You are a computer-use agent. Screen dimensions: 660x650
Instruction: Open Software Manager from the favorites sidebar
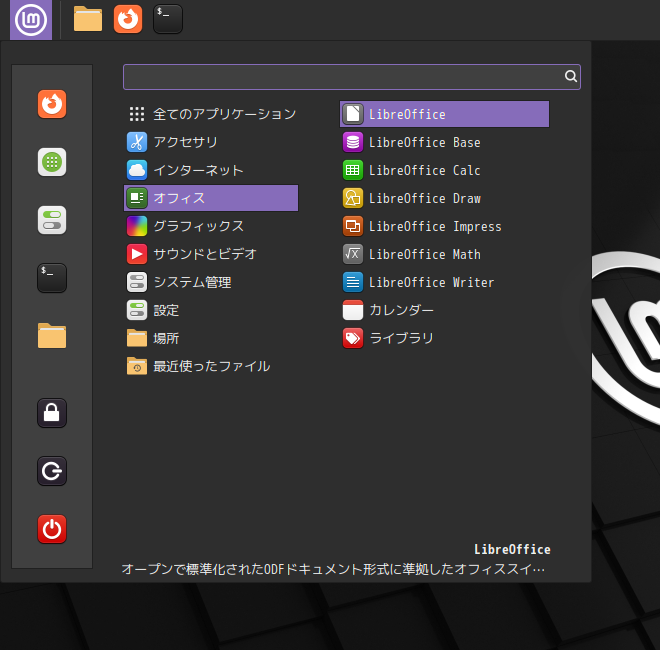tap(52, 162)
